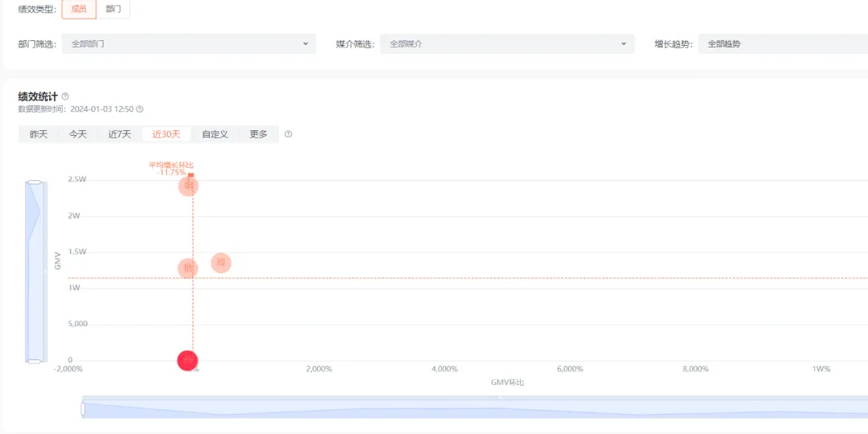Screen dimensions: 868x434
Task: Click the horizontal GMV环比 zoom slider bar
Action: 474,407
